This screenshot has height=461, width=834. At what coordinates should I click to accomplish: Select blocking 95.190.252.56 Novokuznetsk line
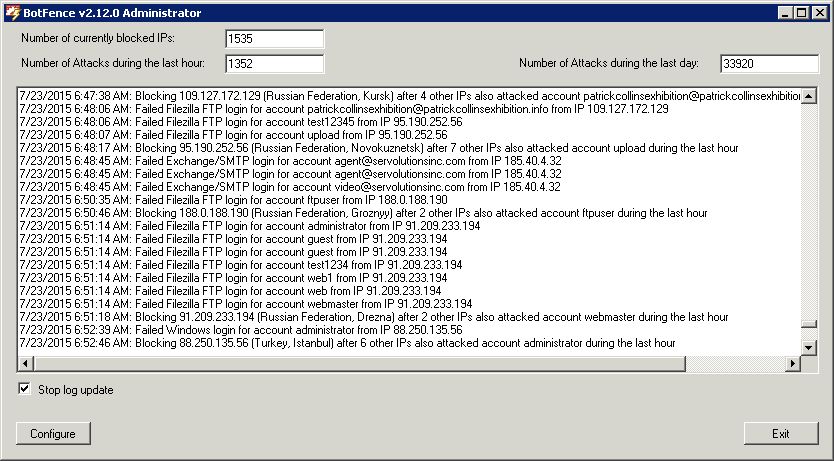coord(379,148)
